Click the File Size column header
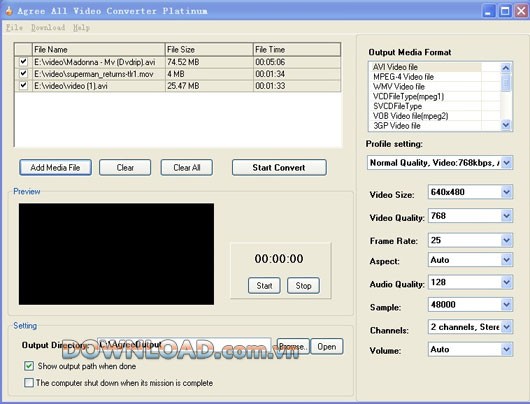 coord(209,50)
